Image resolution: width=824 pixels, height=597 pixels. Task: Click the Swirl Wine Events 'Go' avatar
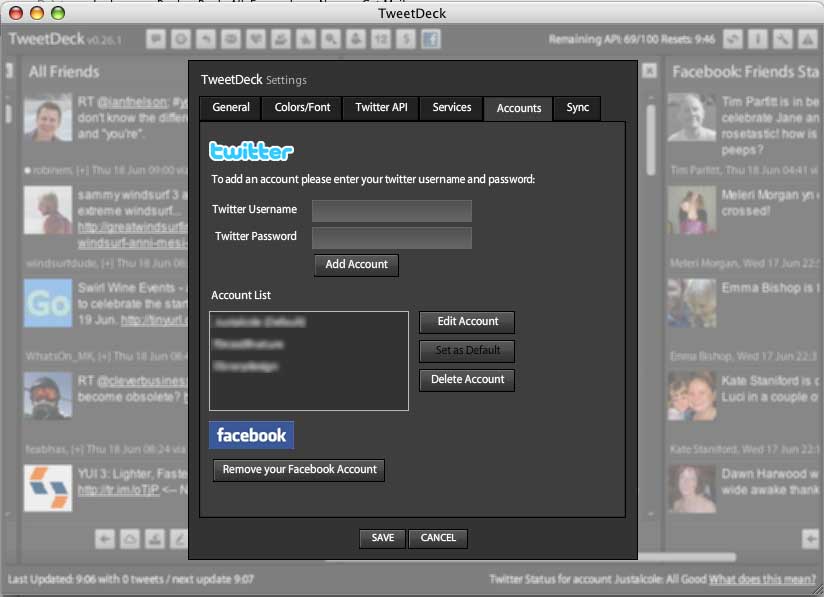(x=48, y=303)
